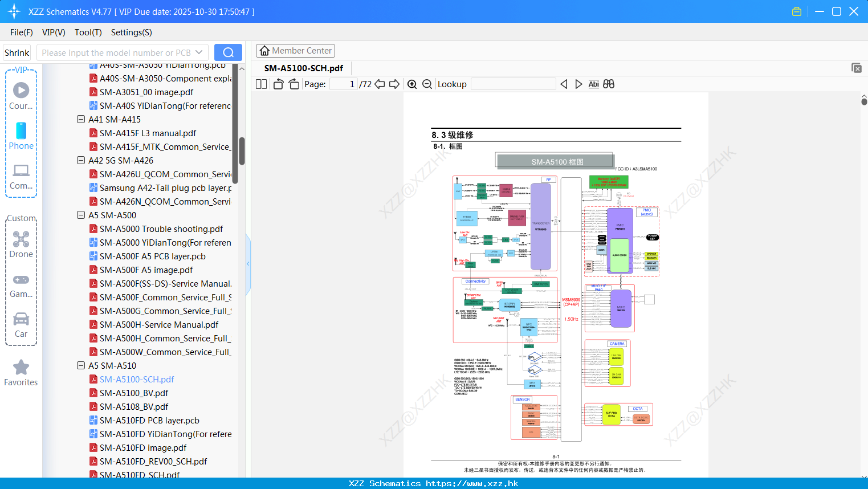Click the XZZ Schematics app logo
The image size is (868, 489).
[14, 11]
